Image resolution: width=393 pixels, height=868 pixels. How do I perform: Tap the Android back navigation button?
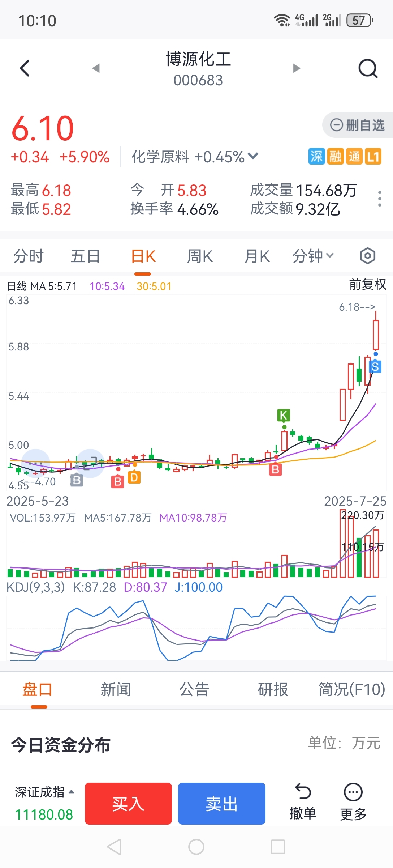(115, 847)
